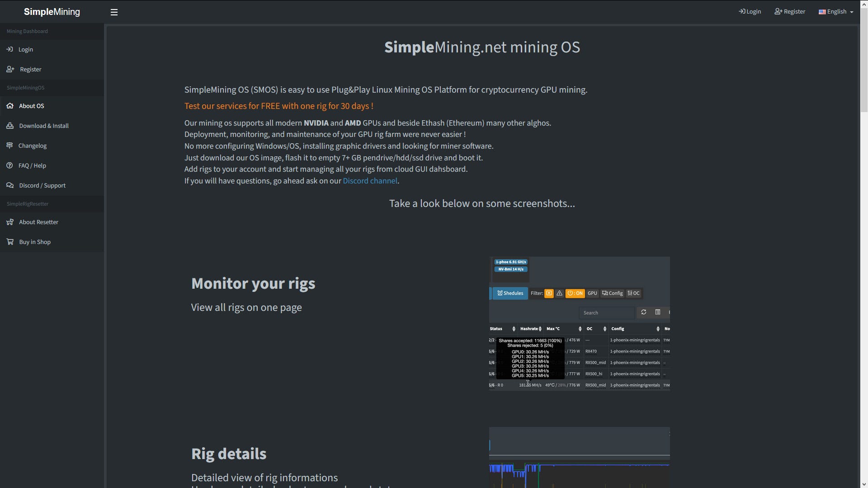The width and height of the screenshot is (868, 488).
Task: Click the dropdown caret next to English
Action: [852, 12]
